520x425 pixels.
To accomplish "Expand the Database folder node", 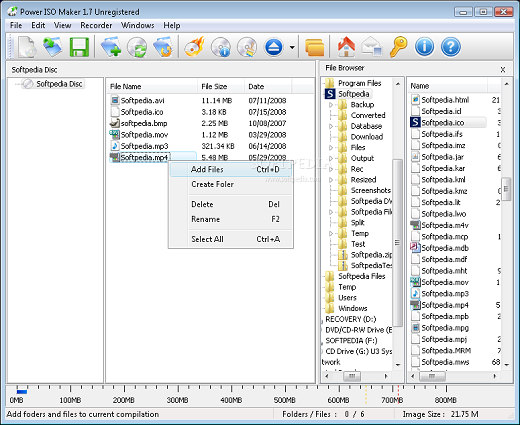I will [x=331, y=126].
